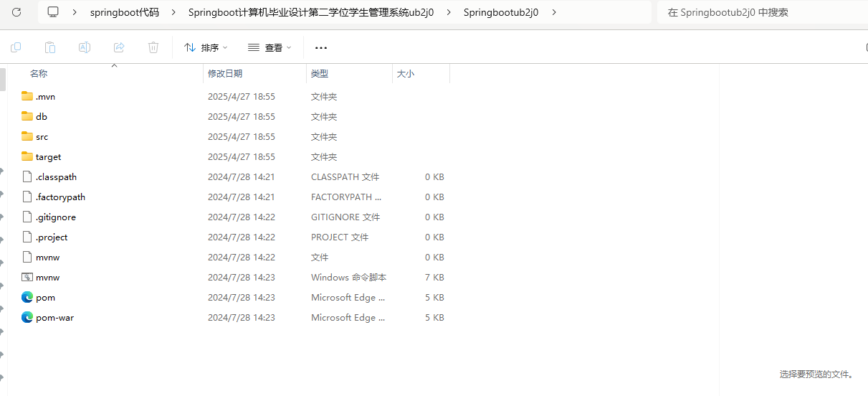Select the .factorypath file icon

pos(27,197)
